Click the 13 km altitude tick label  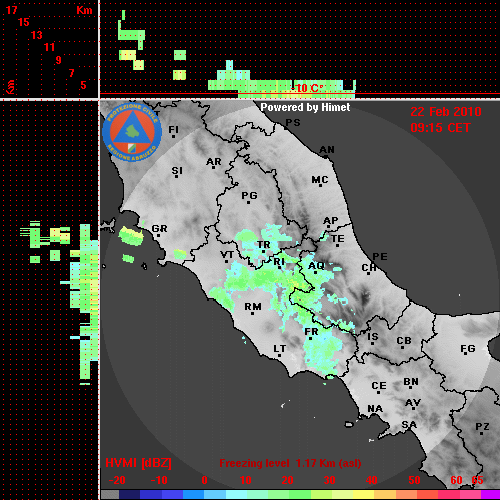point(37,35)
